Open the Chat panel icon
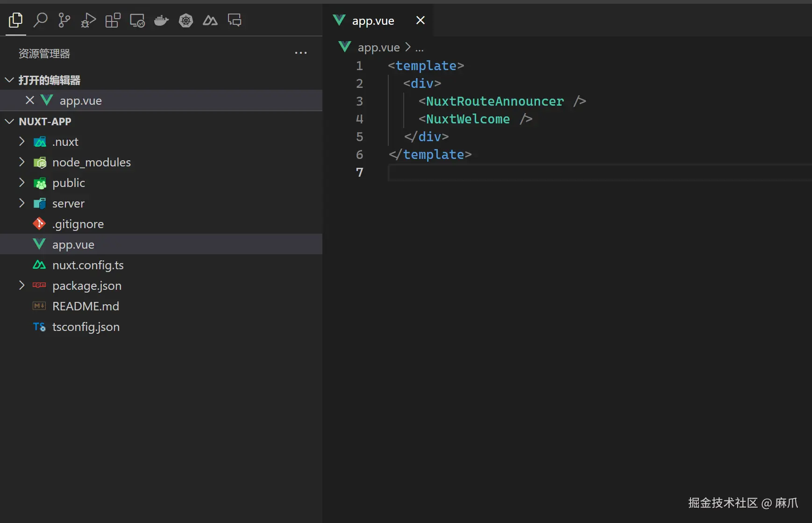The height and width of the screenshot is (523, 812). click(235, 20)
